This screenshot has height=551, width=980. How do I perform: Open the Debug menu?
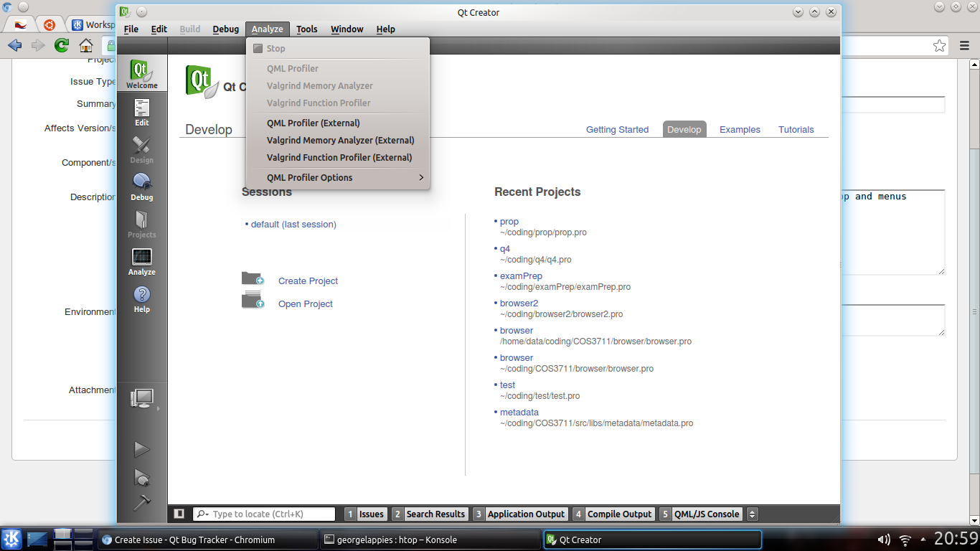click(226, 29)
